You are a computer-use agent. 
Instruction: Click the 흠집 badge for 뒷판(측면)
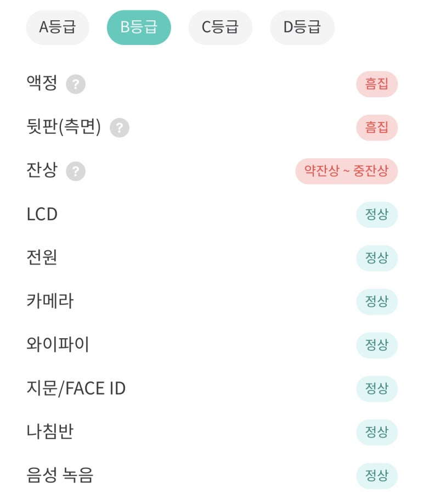click(377, 127)
